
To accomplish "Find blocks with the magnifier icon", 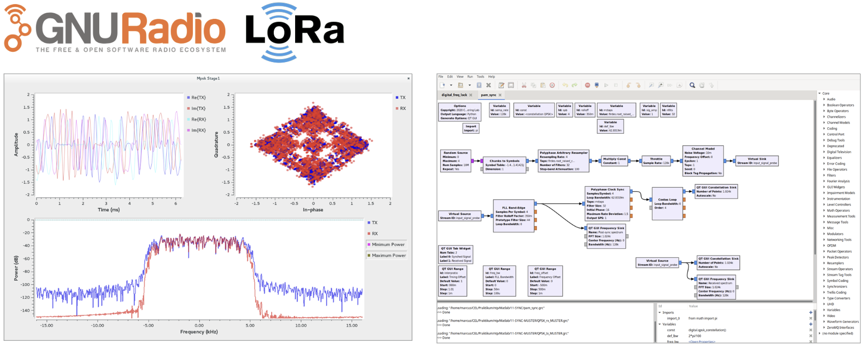I will pyautogui.click(x=692, y=85).
